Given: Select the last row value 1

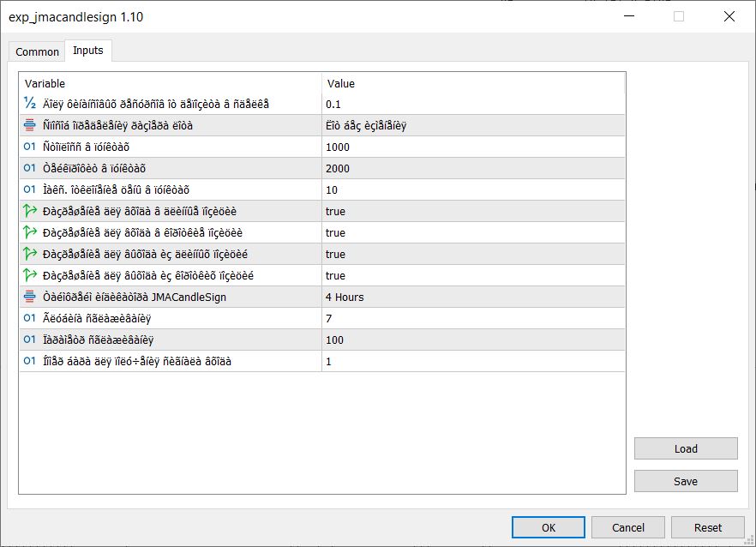Looking at the screenshot, I should pos(473,362).
